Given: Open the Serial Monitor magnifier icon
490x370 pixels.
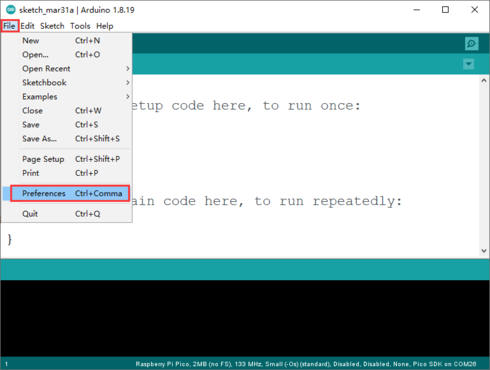Looking at the screenshot, I should tap(471, 44).
